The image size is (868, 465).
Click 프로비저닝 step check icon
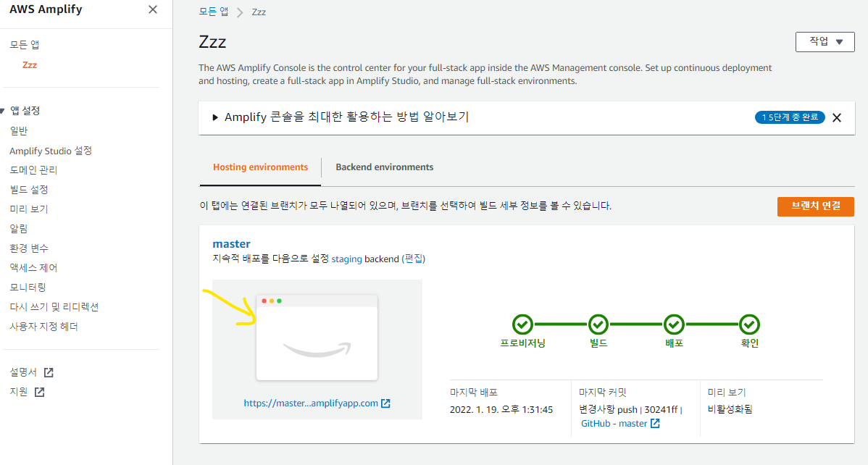click(522, 324)
